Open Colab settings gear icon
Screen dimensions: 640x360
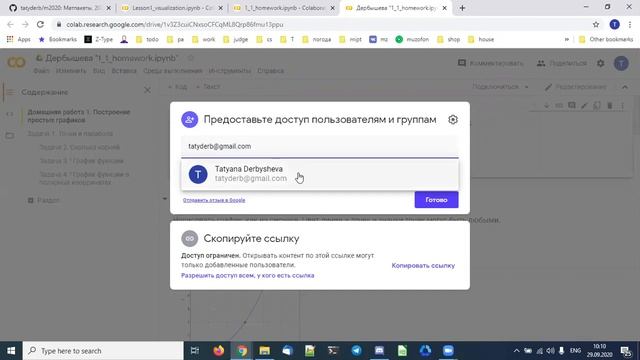[x=600, y=63]
